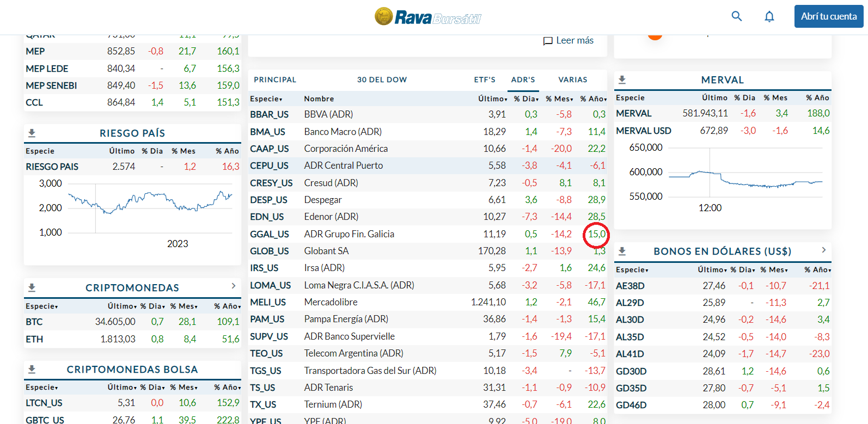
Task: Open the CEPU_US ticker
Action: (x=269, y=165)
